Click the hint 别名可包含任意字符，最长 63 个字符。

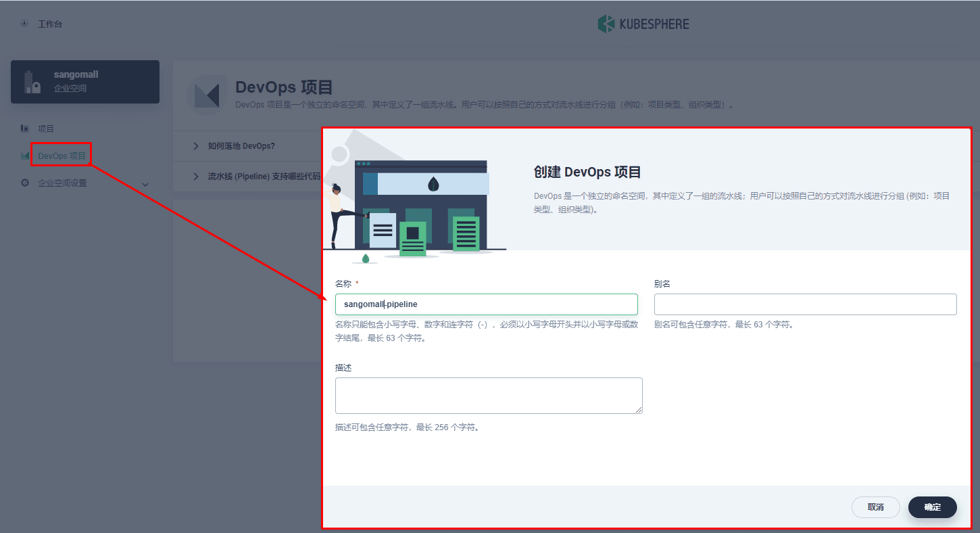(x=724, y=325)
